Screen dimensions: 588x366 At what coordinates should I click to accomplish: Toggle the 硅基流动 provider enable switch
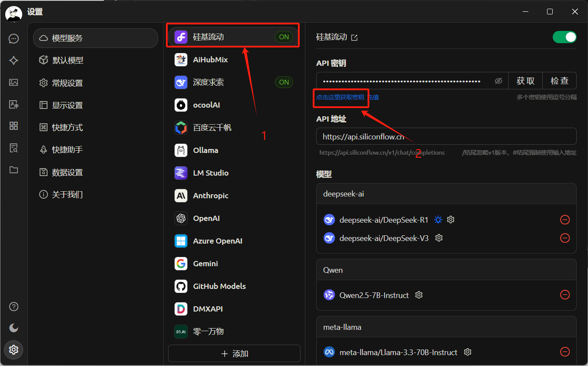tap(564, 37)
